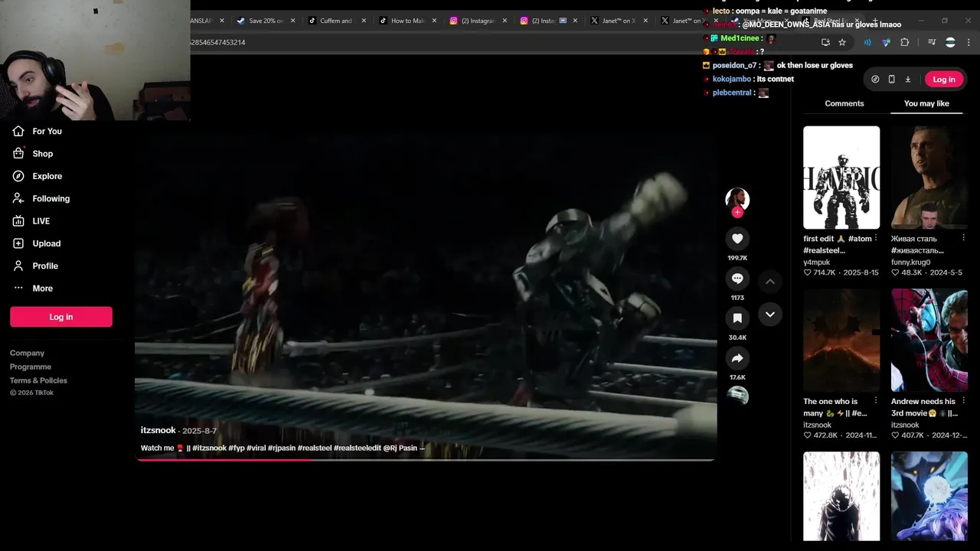Click the #fyp hashtag in caption
This screenshot has height=551, width=980.
(x=236, y=448)
